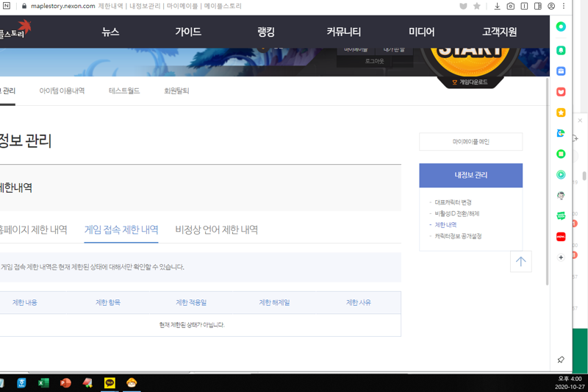Open the 가이드 menu
Image resolution: width=588 pixels, height=392 pixels.
tap(188, 32)
